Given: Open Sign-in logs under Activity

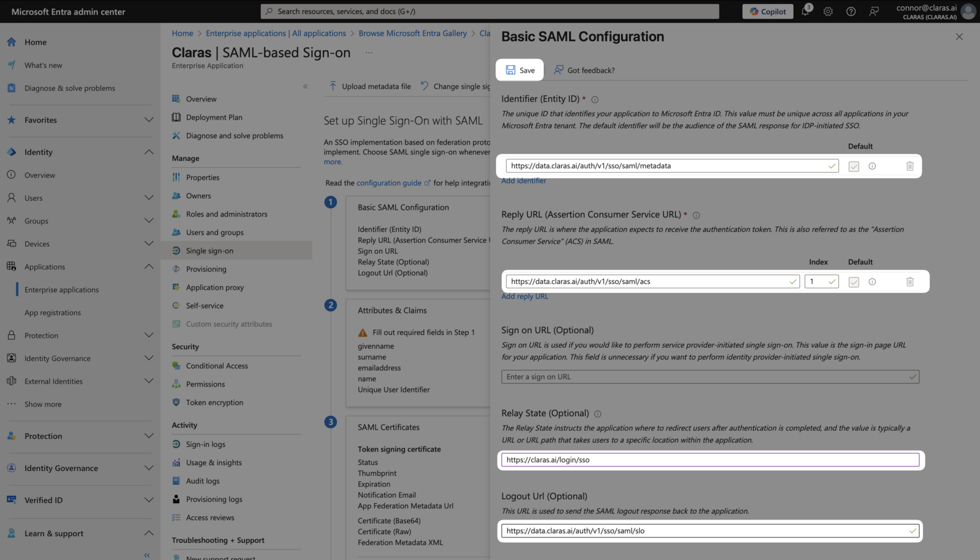Looking at the screenshot, I should tap(205, 444).
